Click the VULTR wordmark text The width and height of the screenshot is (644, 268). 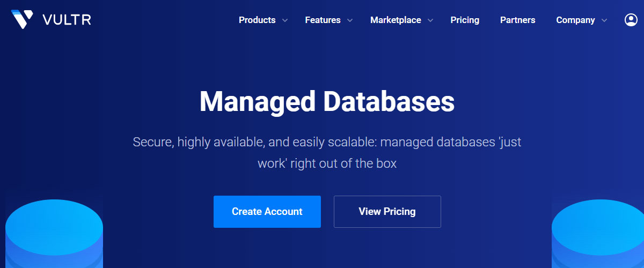click(67, 20)
